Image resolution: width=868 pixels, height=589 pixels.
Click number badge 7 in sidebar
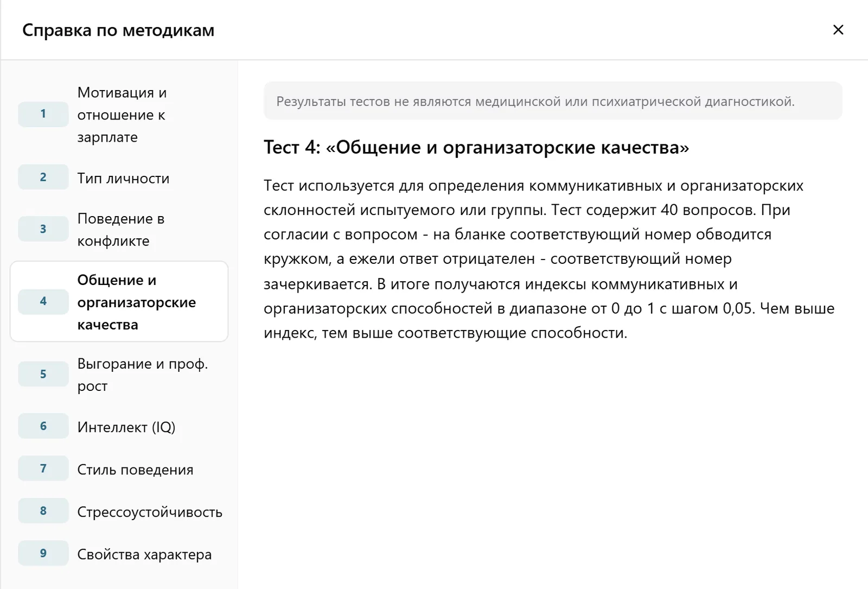click(x=43, y=468)
